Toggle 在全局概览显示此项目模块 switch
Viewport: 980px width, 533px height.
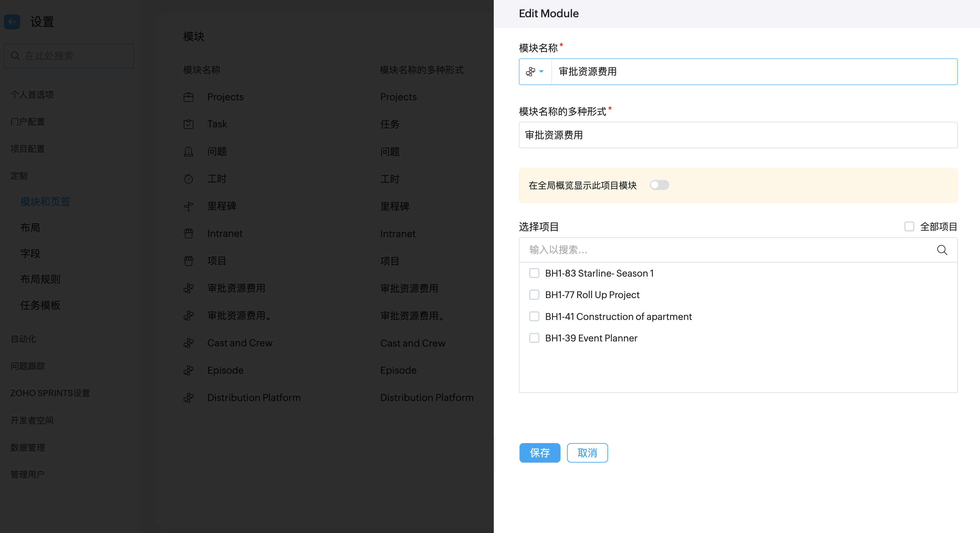659,185
